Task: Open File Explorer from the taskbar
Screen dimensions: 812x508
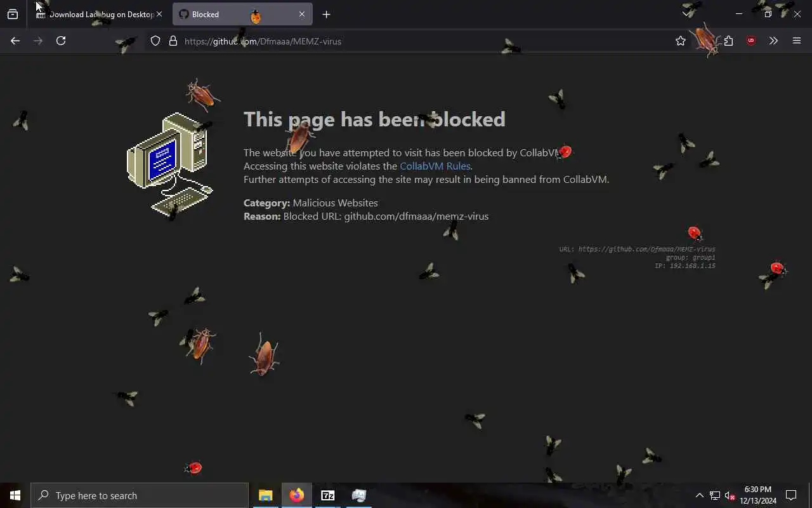Action: (x=266, y=495)
